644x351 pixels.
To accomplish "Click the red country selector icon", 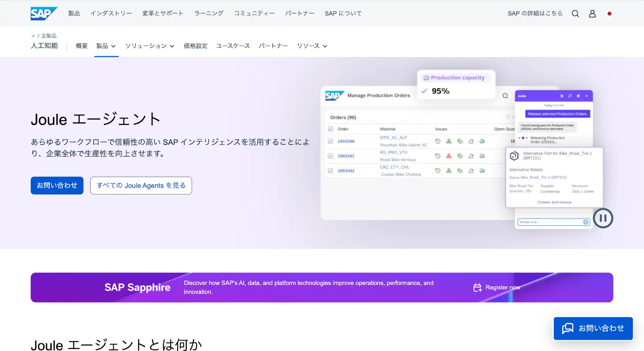I will [x=609, y=14].
